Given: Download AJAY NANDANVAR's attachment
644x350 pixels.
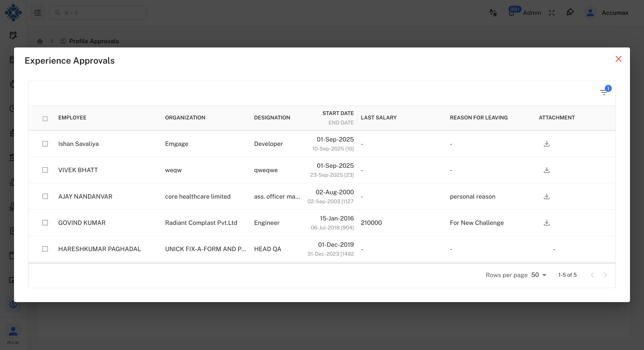Looking at the screenshot, I should [547, 196].
